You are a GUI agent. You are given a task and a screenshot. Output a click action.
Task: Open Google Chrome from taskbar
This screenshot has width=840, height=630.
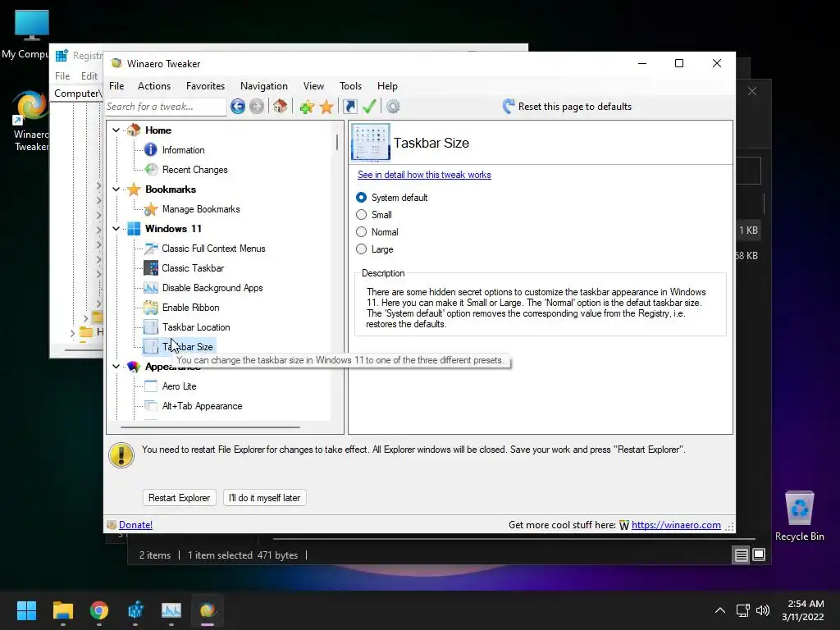click(99, 610)
